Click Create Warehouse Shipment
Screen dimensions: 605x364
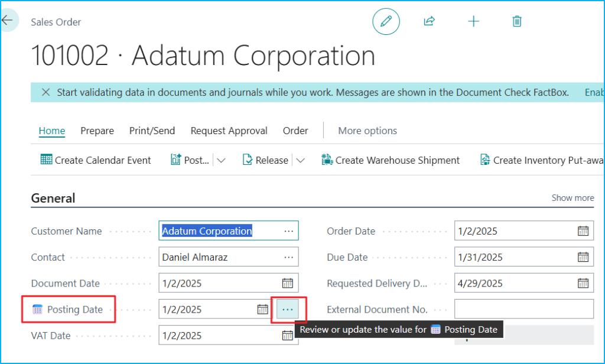coord(391,160)
